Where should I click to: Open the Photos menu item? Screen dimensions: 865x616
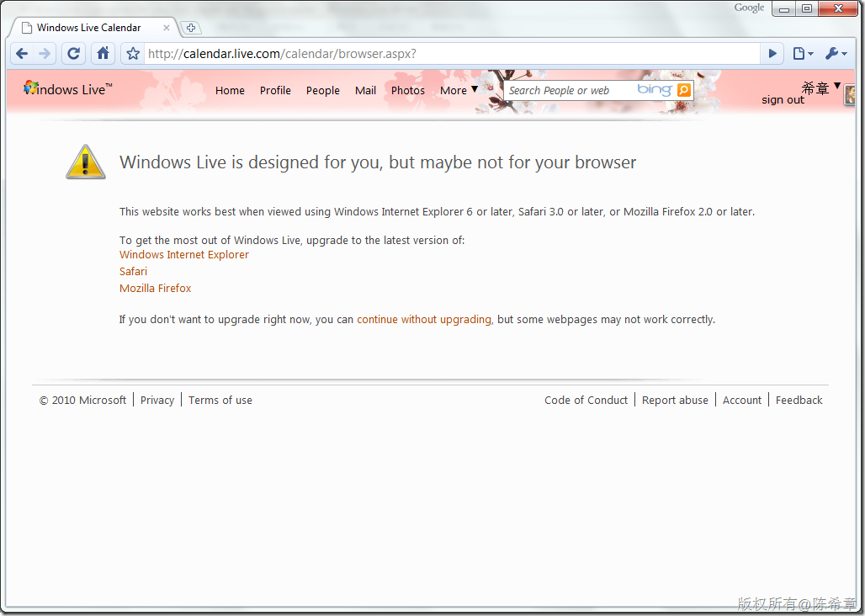(407, 90)
